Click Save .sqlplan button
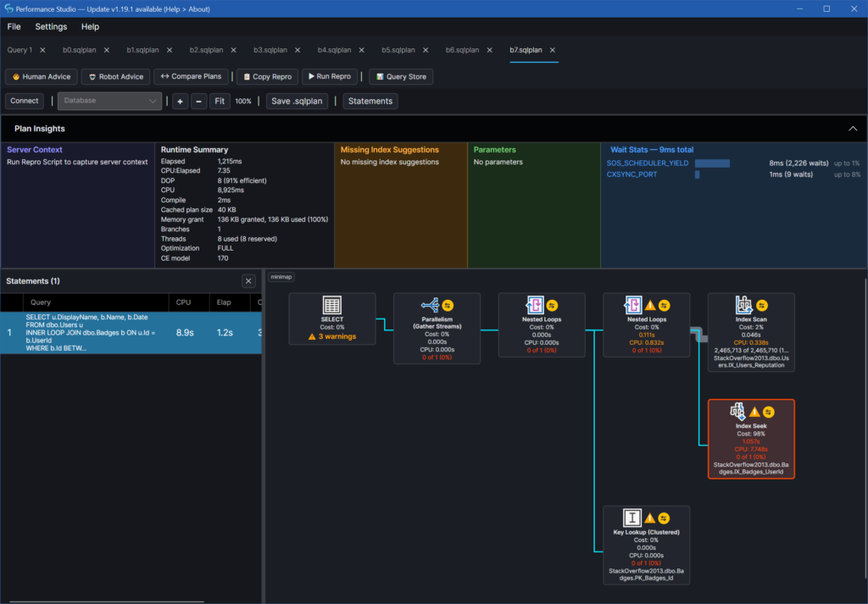 tap(297, 101)
